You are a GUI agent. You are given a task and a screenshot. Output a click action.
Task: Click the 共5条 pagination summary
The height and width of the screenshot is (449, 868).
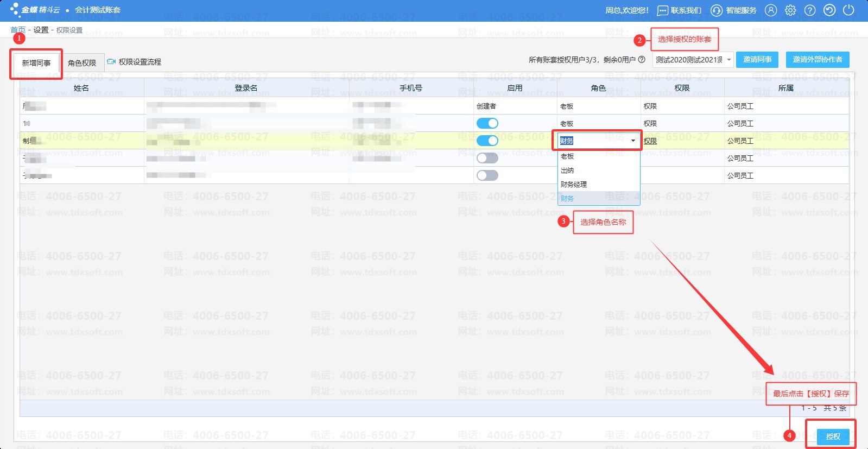click(835, 408)
